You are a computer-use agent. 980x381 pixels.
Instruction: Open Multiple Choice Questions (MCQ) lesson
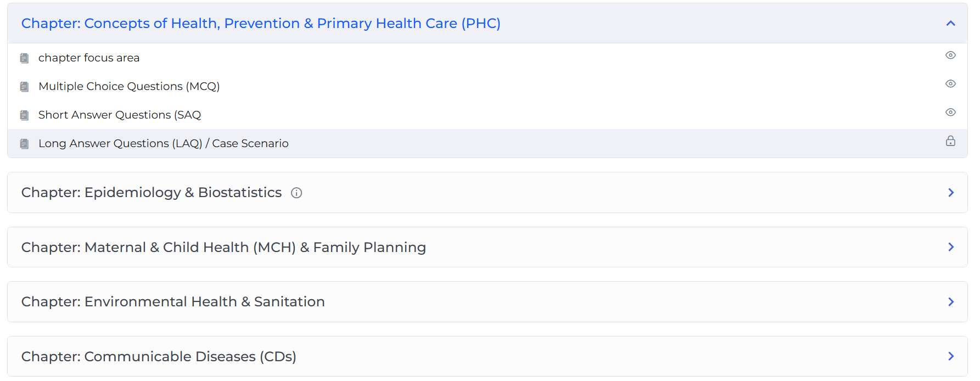coord(129,87)
